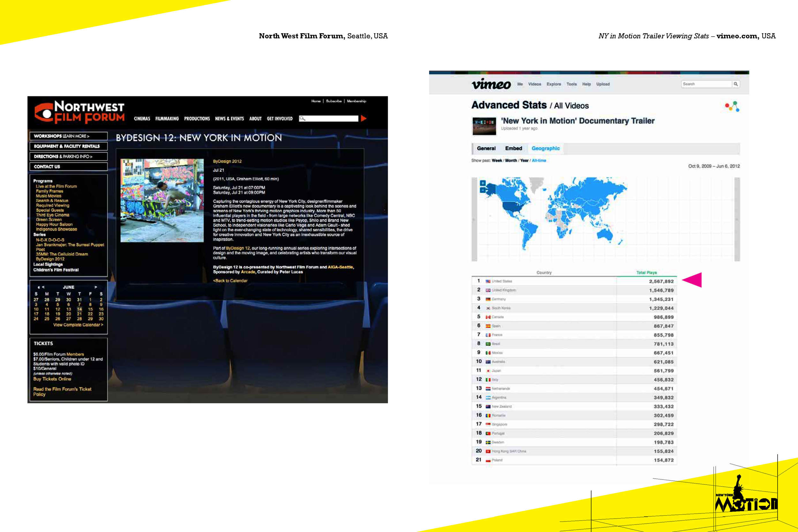Click the United States flag row
Viewport: 798px width, 532px height.
click(x=574, y=281)
